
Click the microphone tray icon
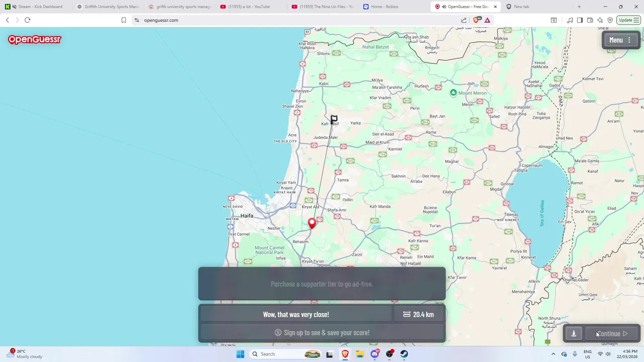pos(575,354)
